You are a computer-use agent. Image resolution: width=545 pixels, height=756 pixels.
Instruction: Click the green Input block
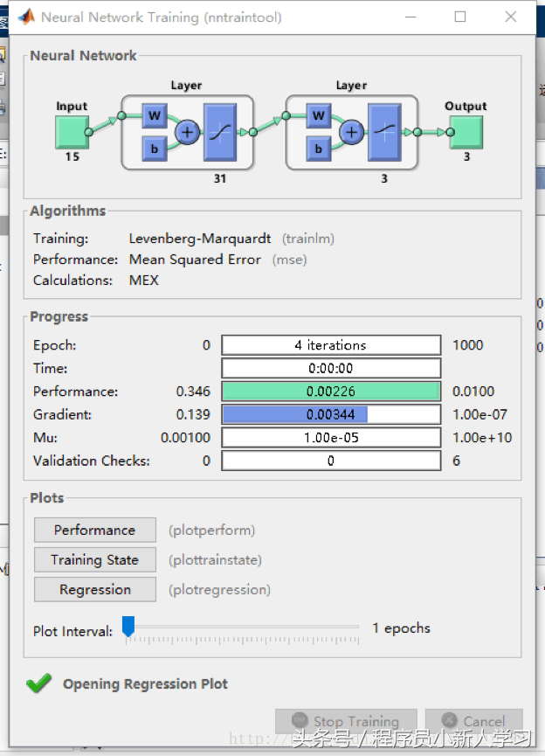click(x=72, y=132)
